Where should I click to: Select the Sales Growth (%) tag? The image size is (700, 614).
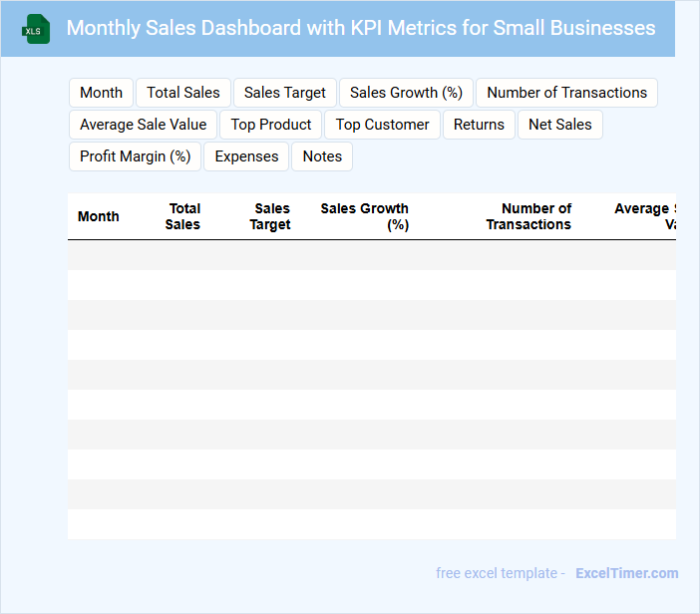click(x=406, y=93)
